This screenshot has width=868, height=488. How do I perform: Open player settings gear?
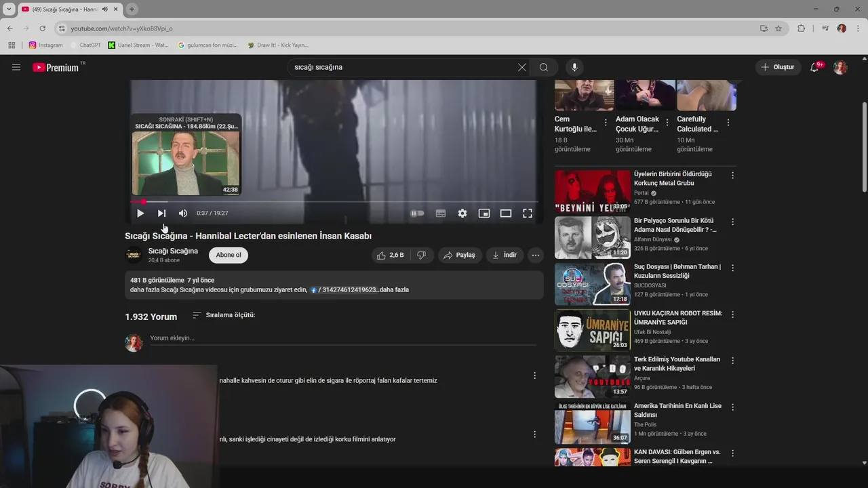point(462,213)
